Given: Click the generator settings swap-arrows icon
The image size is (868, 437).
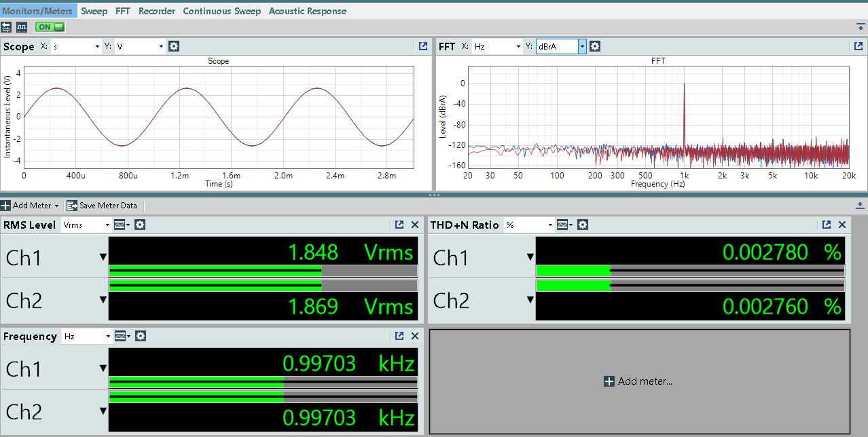Looking at the screenshot, I should 6,27.
